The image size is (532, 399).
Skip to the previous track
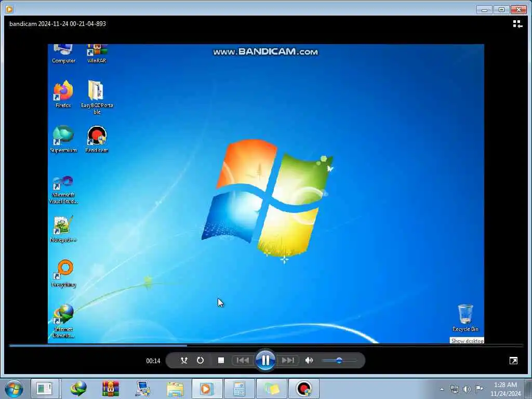[243, 361]
